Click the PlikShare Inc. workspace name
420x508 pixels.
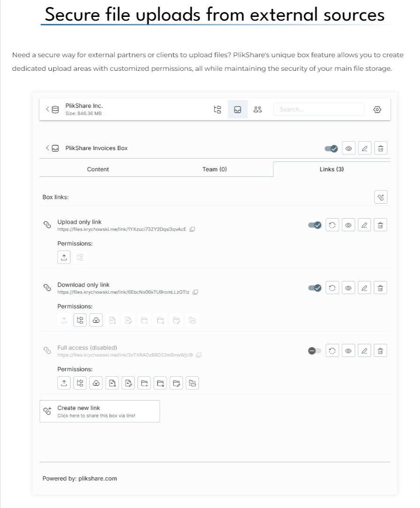(x=84, y=106)
